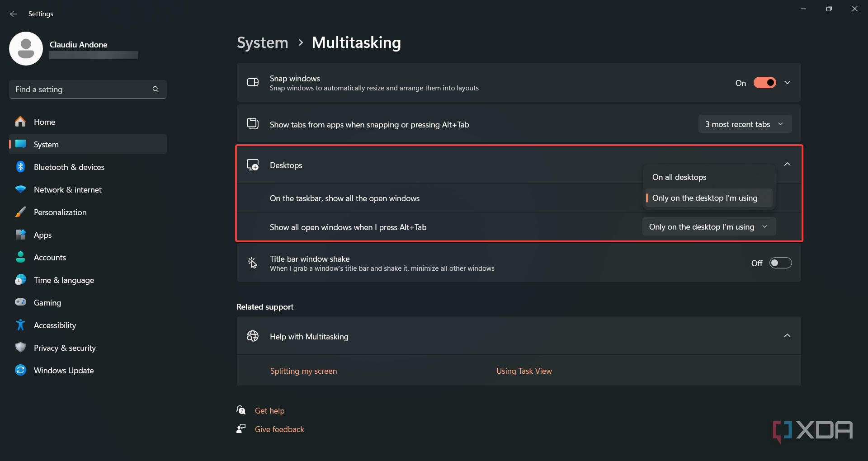
Task: Click the Gaming controller icon
Action: (20, 302)
